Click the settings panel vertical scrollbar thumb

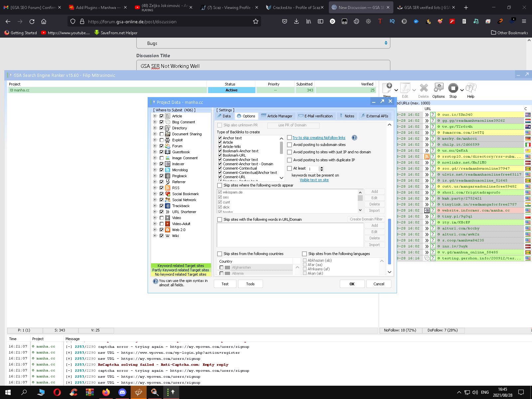tap(389, 242)
